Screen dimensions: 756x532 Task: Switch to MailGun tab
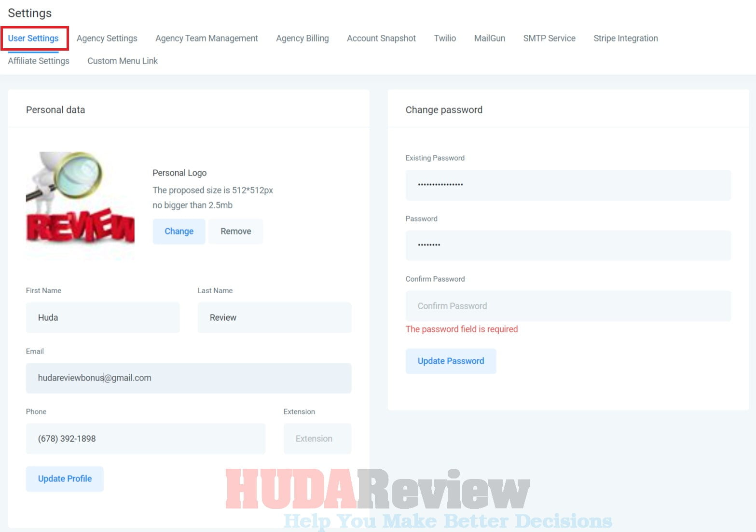(x=489, y=38)
